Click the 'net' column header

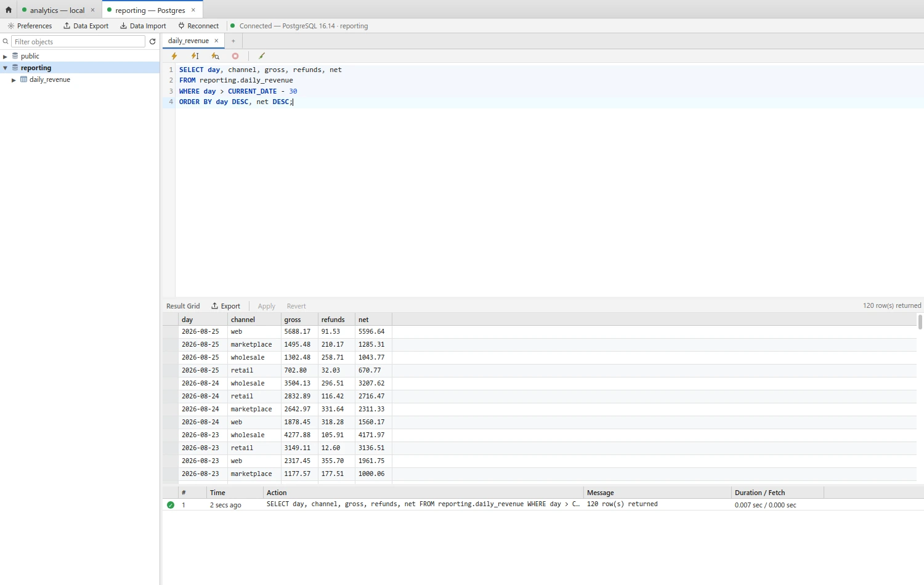tap(373, 320)
